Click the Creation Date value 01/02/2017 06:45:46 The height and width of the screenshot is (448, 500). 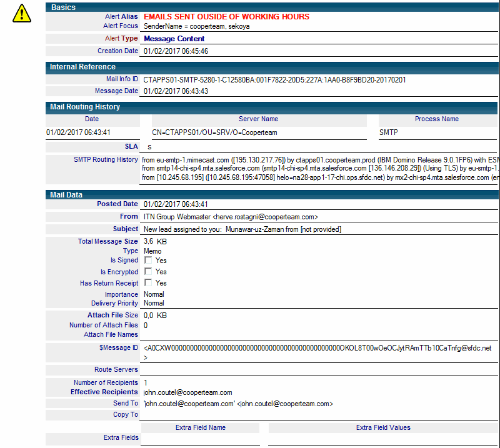pyautogui.click(x=176, y=51)
